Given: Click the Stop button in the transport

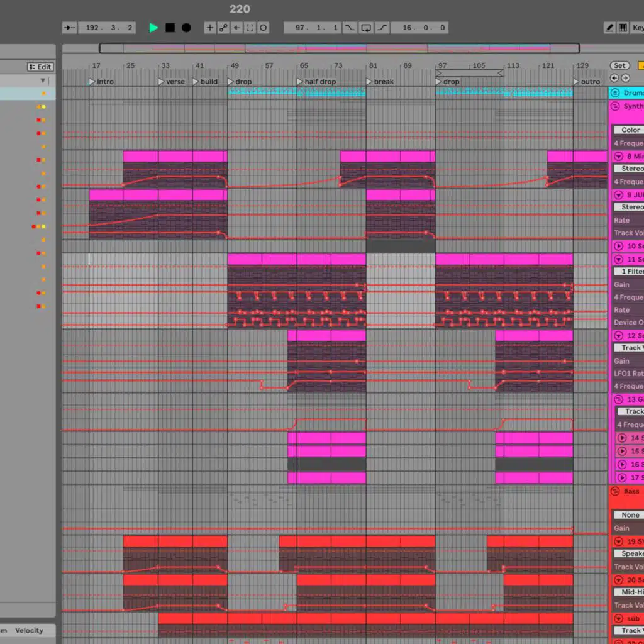Looking at the screenshot, I should pyautogui.click(x=170, y=28).
